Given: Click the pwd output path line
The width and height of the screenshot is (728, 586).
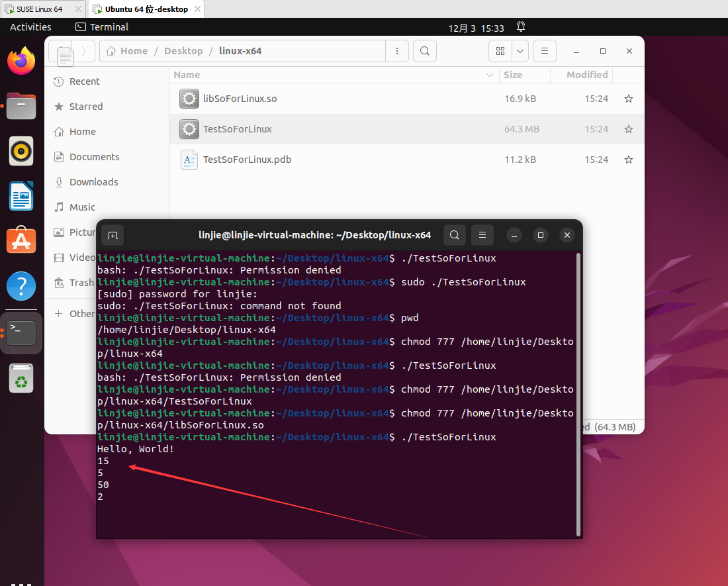Looking at the screenshot, I should coord(186,330).
